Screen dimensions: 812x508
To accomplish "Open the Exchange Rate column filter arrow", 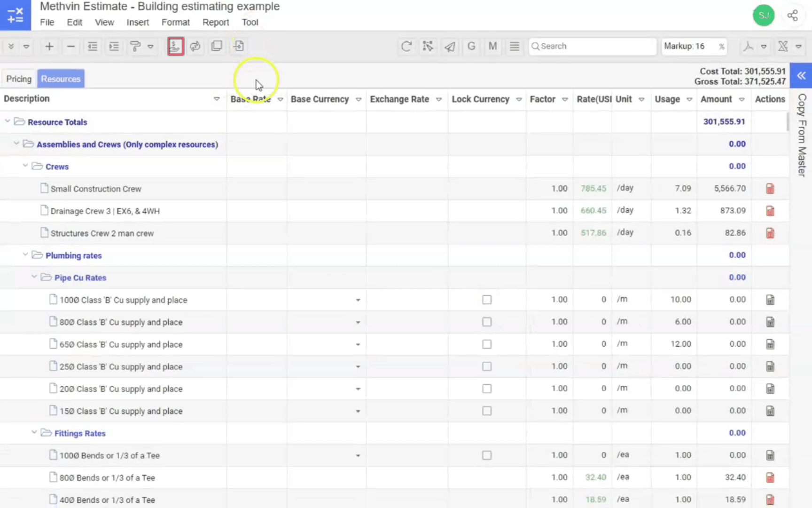I will (x=439, y=99).
